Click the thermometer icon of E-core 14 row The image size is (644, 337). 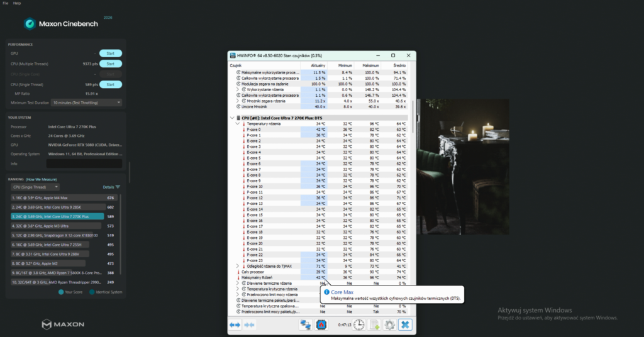243,209
